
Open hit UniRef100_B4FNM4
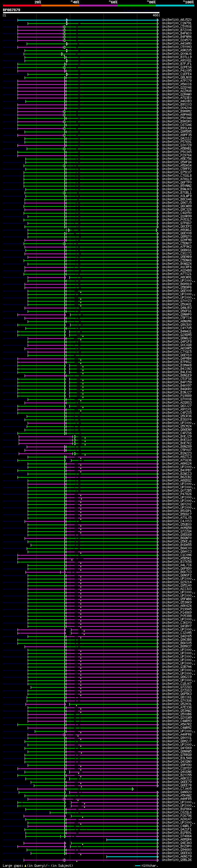[177, 37]
